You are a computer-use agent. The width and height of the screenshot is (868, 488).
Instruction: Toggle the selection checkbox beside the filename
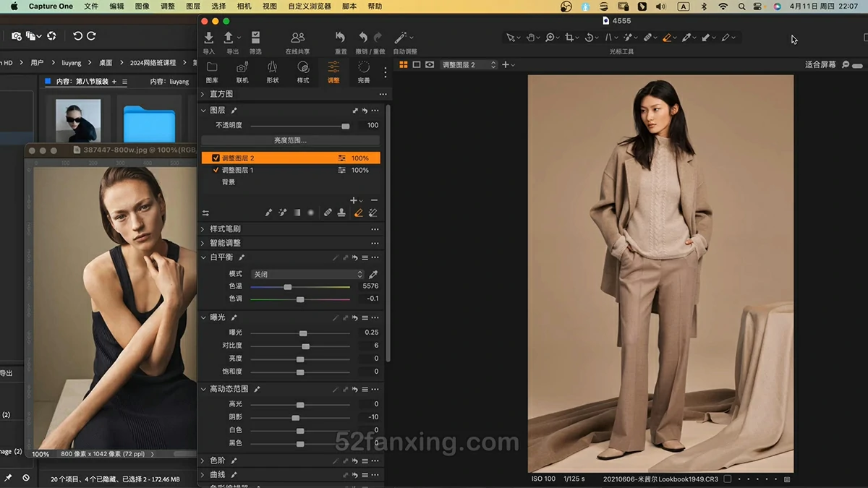[x=728, y=479]
